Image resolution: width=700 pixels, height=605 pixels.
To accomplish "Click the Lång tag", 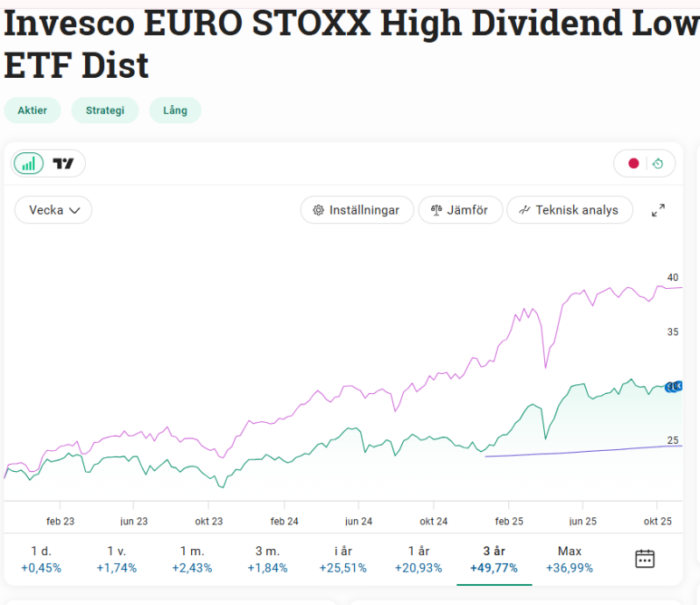I will 175,110.
